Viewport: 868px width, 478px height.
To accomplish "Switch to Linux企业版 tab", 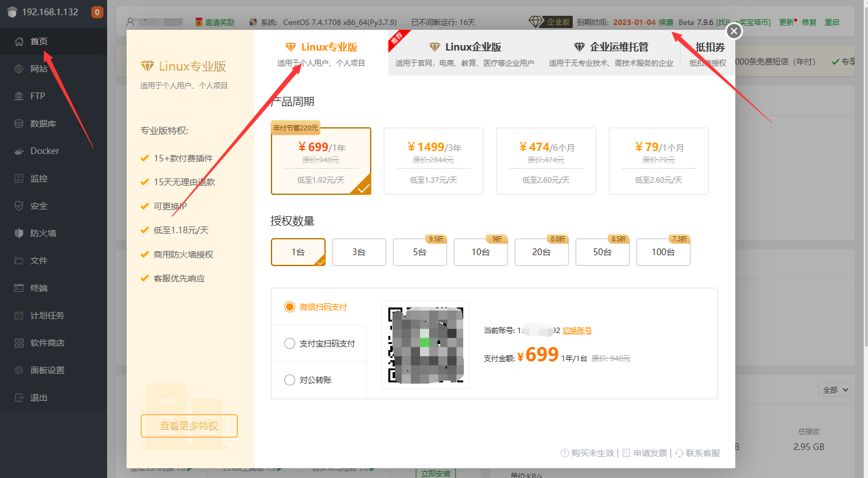I will pos(465,53).
